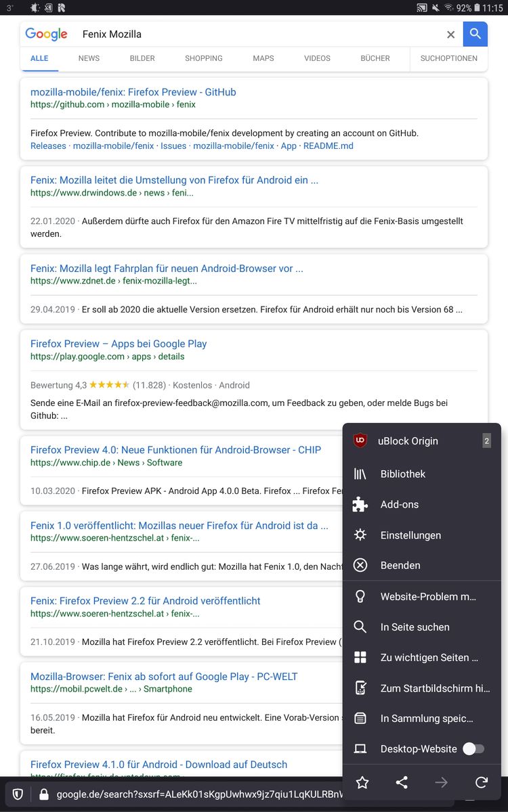
Task: Select Beenden to quit the browser
Action: (x=400, y=566)
